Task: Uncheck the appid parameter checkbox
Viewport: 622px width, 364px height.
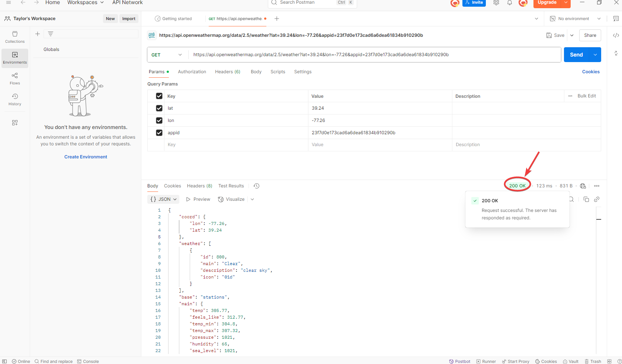Action: point(159,133)
